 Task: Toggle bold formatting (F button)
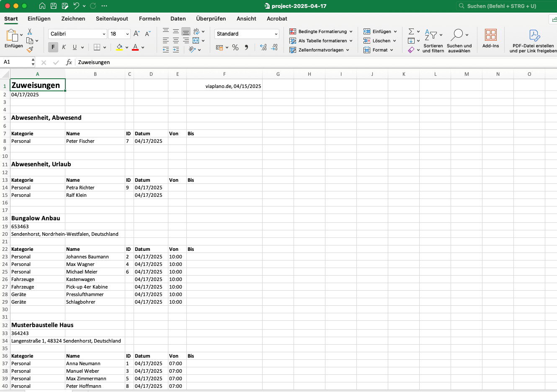(x=53, y=47)
